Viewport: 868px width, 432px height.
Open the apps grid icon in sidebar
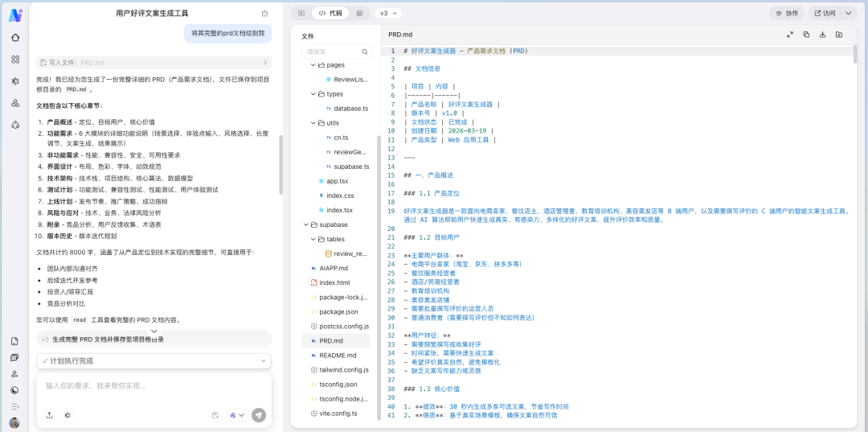[14, 59]
